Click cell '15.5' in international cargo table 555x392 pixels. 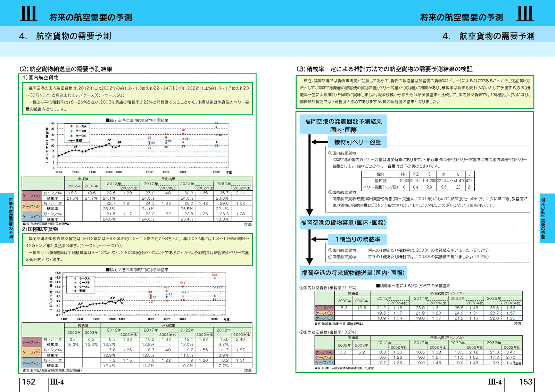pos(224,340)
